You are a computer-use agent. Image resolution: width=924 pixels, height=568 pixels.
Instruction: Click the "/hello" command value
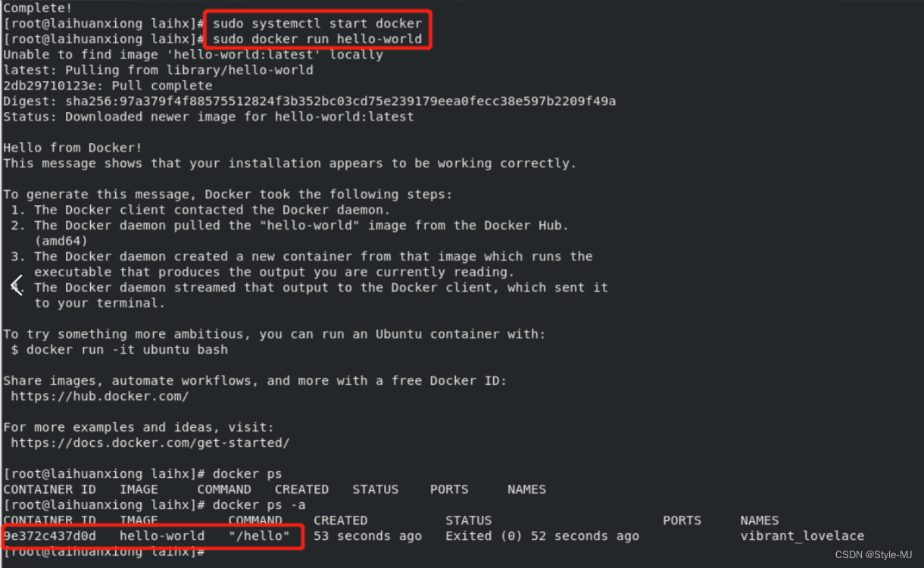259,536
